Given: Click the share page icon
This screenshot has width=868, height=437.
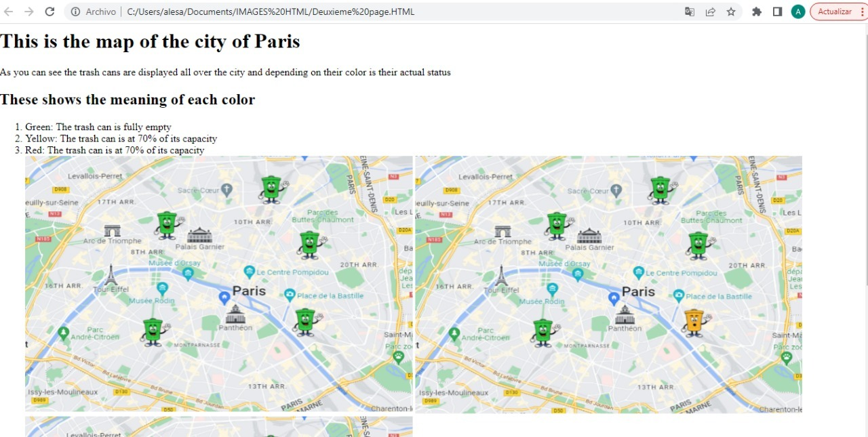Looking at the screenshot, I should pyautogui.click(x=710, y=12).
